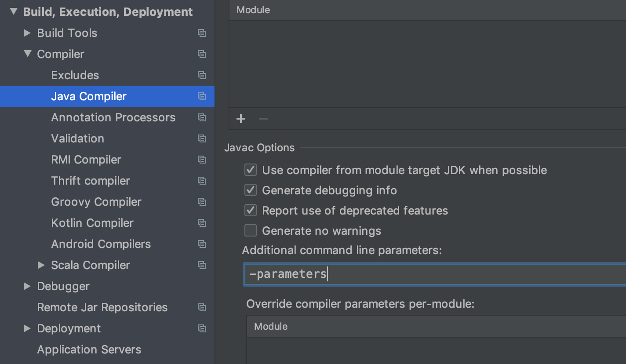Click the minus icon below module list
The height and width of the screenshot is (364, 626).
264,119
